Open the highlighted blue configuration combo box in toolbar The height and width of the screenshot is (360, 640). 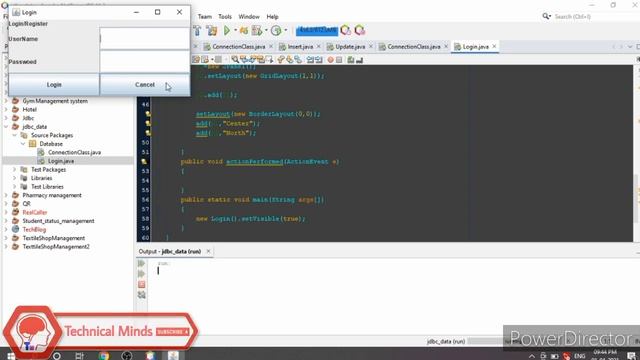tap(317, 30)
